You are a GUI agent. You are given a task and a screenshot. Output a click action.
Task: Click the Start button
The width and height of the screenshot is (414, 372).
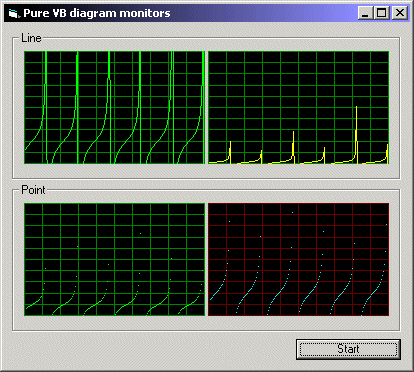(348, 349)
